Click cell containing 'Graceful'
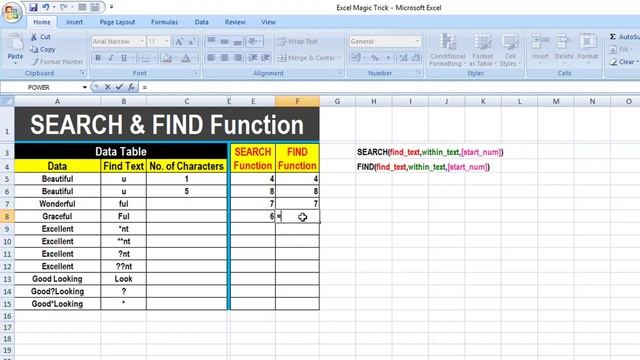This screenshot has height=360, width=640. point(57,216)
